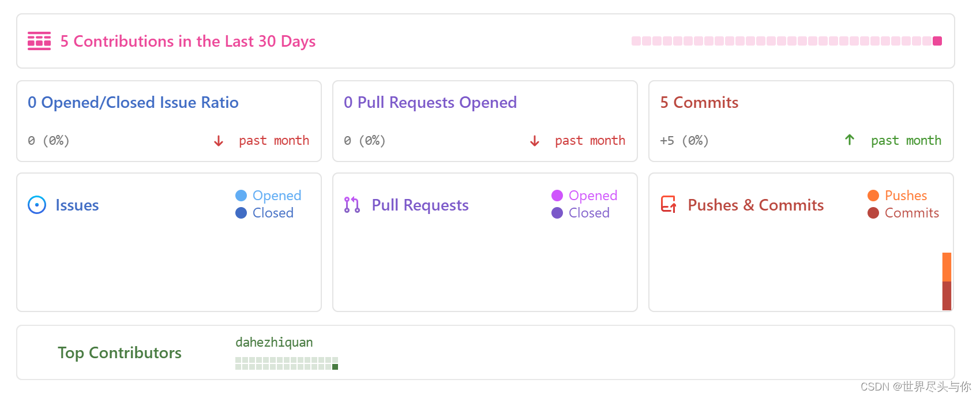980x398 pixels.
Task: Click the red Pushes & Commits icon
Action: click(x=669, y=204)
